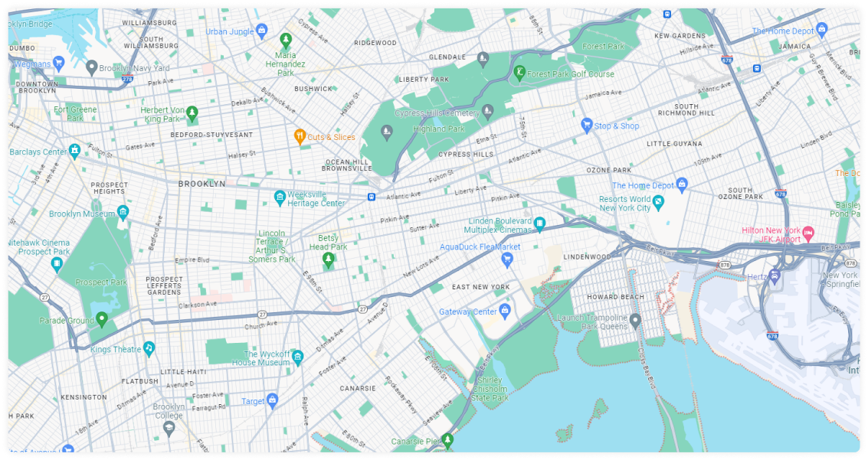Screen dimensions: 868x460
Task: Click the Home Depot pin near Jamaica
Action: coord(821,29)
